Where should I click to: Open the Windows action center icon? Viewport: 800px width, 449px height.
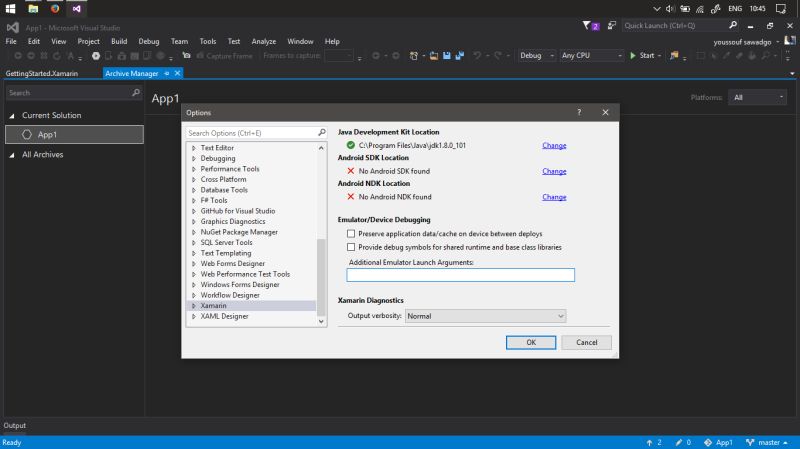pyautogui.click(x=781, y=9)
